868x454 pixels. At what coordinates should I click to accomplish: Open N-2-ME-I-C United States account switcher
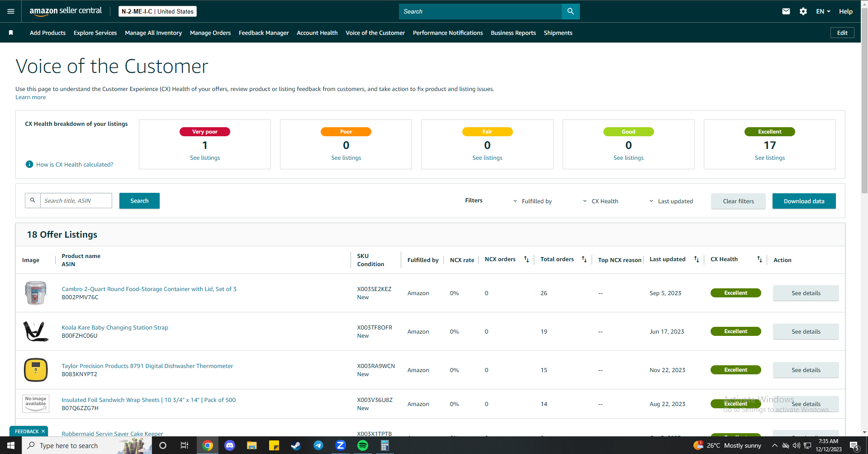pos(157,11)
